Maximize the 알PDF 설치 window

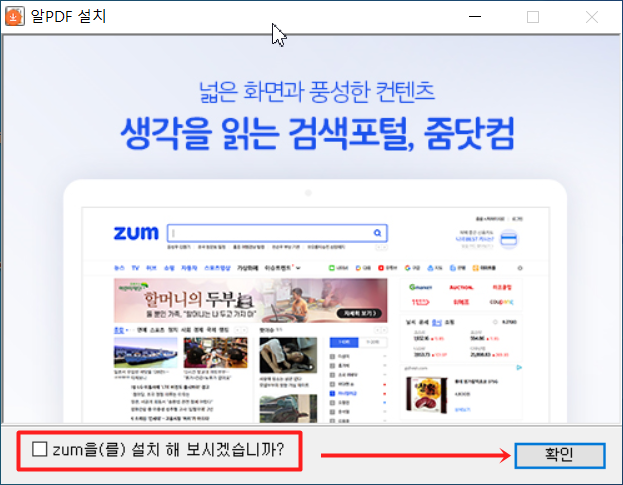pyautogui.click(x=533, y=17)
